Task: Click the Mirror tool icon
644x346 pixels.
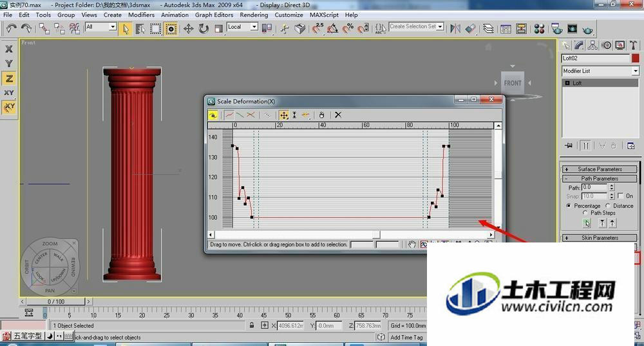Action: tap(455, 28)
